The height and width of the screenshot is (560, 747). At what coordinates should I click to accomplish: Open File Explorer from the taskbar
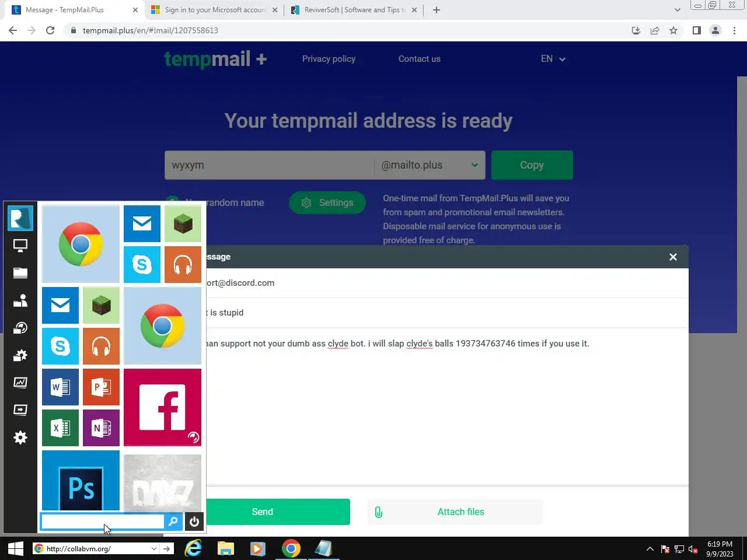click(x=225, y=548)
